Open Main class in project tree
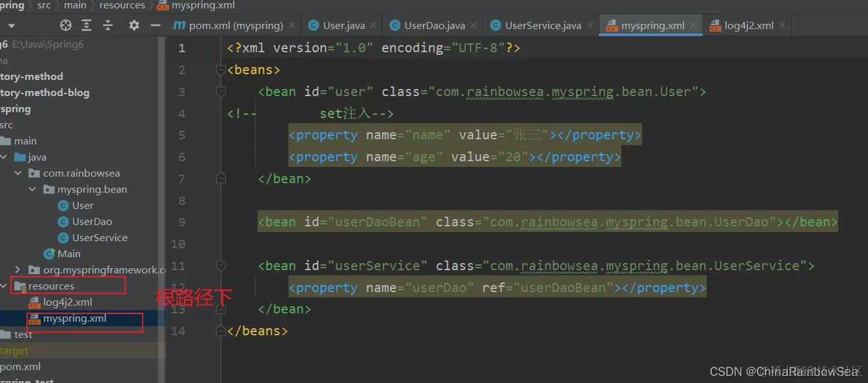868x383 pixels. [x=68, y=254]
